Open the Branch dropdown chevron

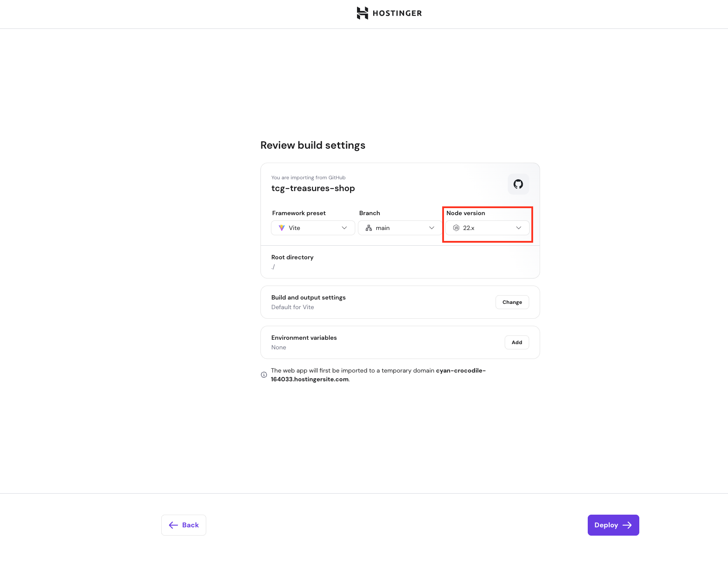pos(432,228)
